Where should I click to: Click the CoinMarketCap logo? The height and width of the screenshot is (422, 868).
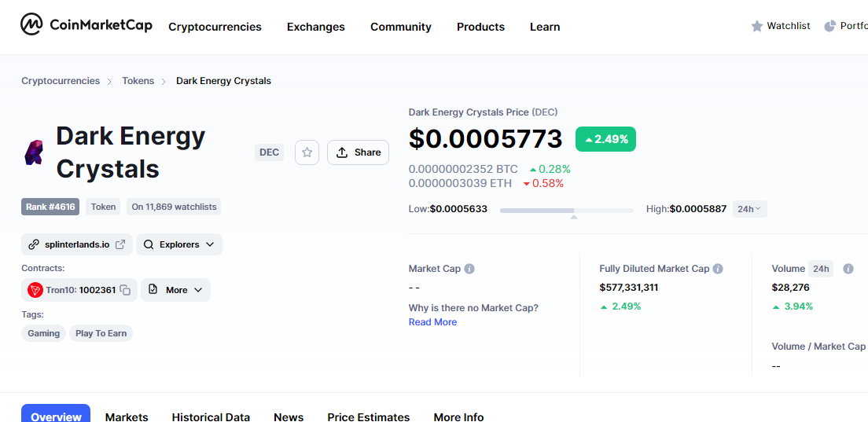coord(86,24)
